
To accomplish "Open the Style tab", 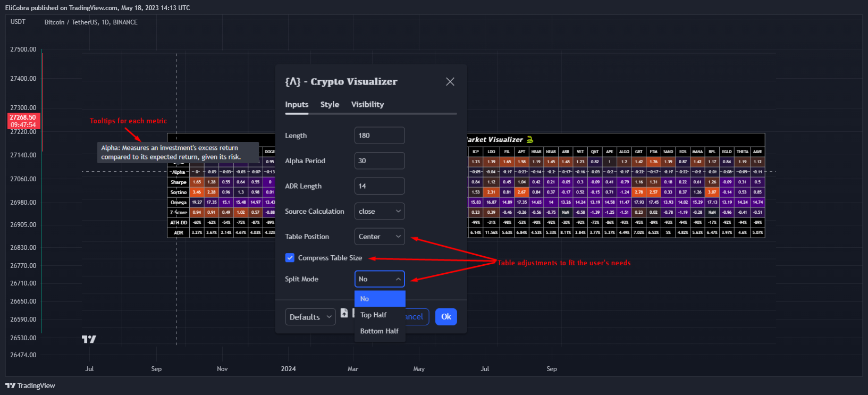I will click(x=330, y=104).
